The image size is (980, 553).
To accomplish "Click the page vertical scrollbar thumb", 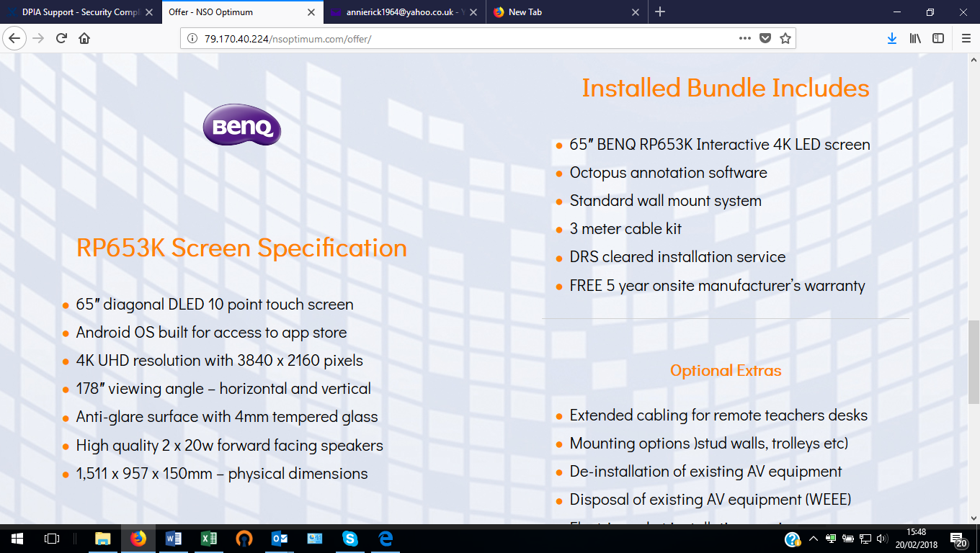I will 974,361.
